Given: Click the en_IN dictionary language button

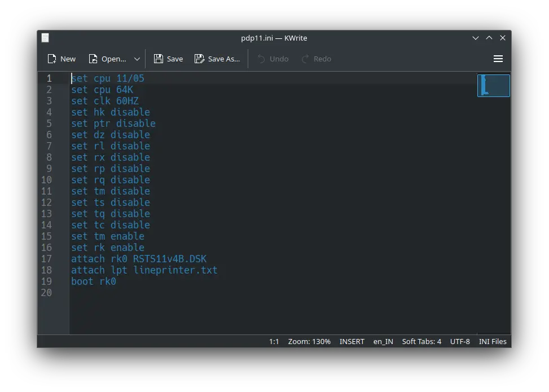Looking at the screenshot, I should tap(383, 341).
